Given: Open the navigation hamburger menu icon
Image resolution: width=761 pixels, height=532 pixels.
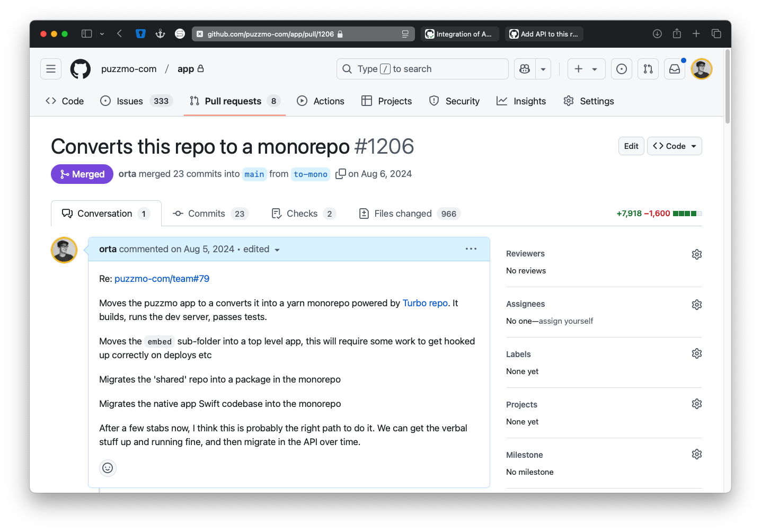Looking at the screenshot, I should pyautogui.click(x=50, y=68).
